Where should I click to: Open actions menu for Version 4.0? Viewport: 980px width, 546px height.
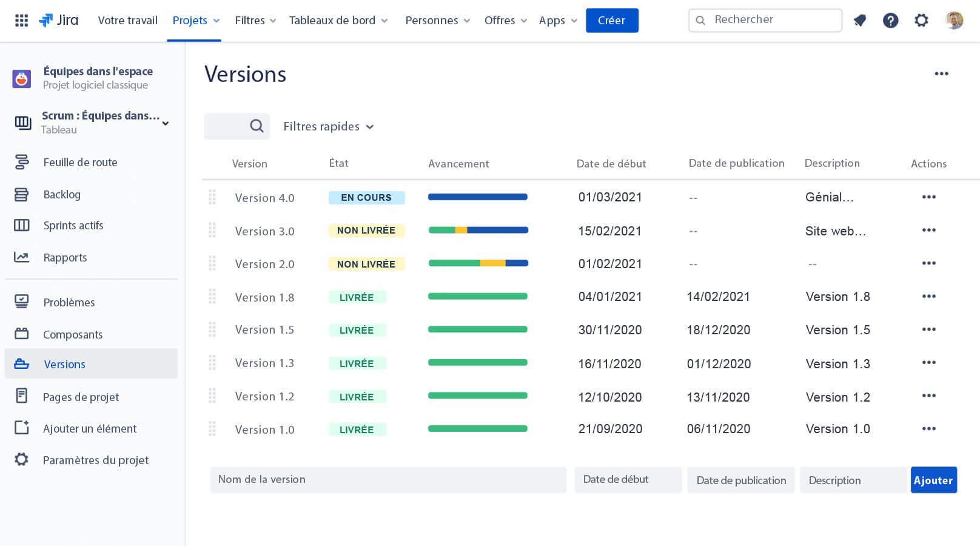click(928, 197)
